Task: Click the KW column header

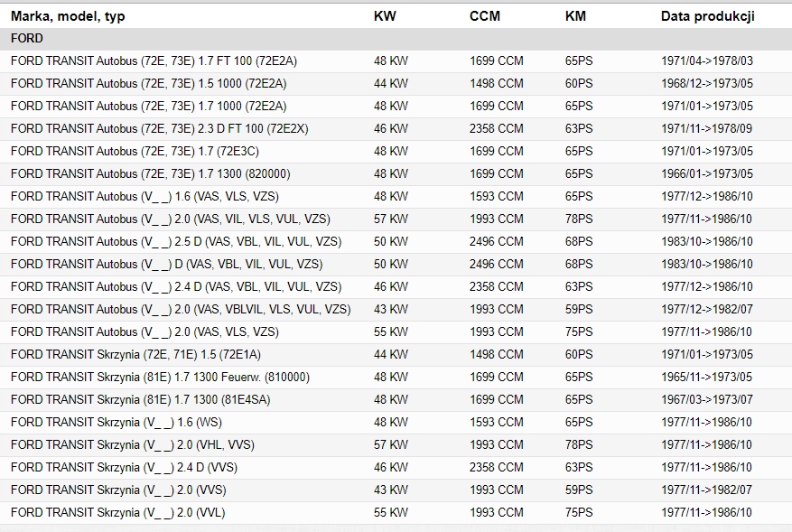Action: (x=385, y=16)
